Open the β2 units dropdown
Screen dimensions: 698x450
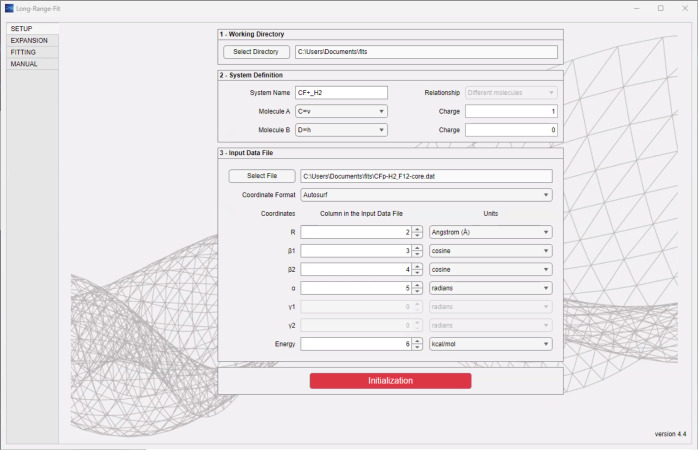pyautogui.click(x=491, y=269)
